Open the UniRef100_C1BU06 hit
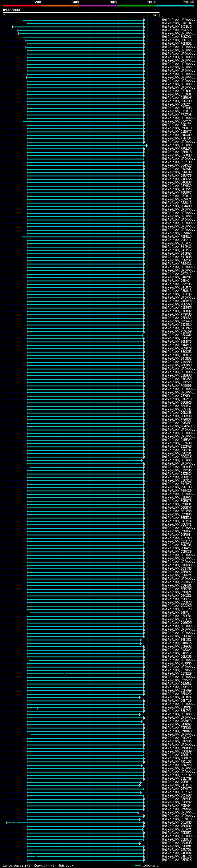This screenshot has height=868, width=197. click(176, 98)
